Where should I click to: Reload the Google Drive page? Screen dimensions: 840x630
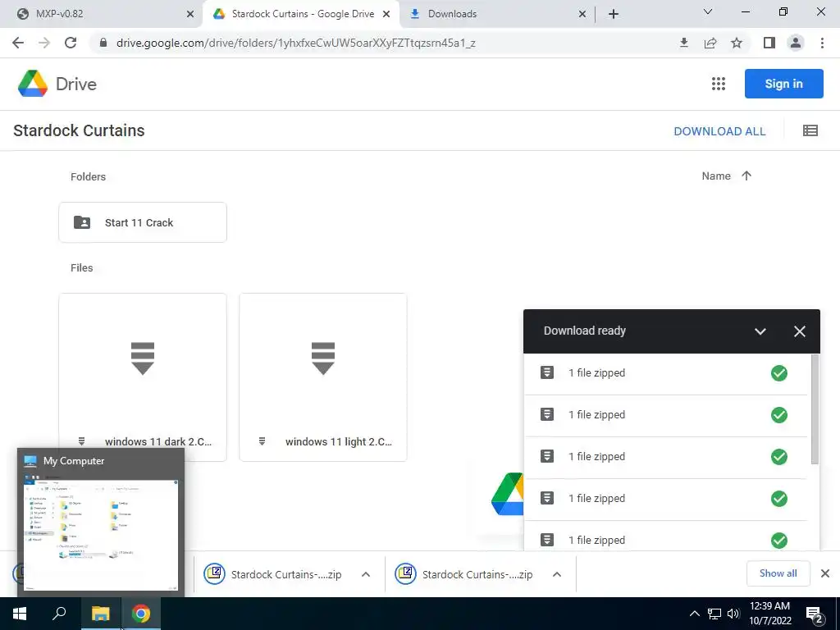pyautogui.click(x=71, y=43)
